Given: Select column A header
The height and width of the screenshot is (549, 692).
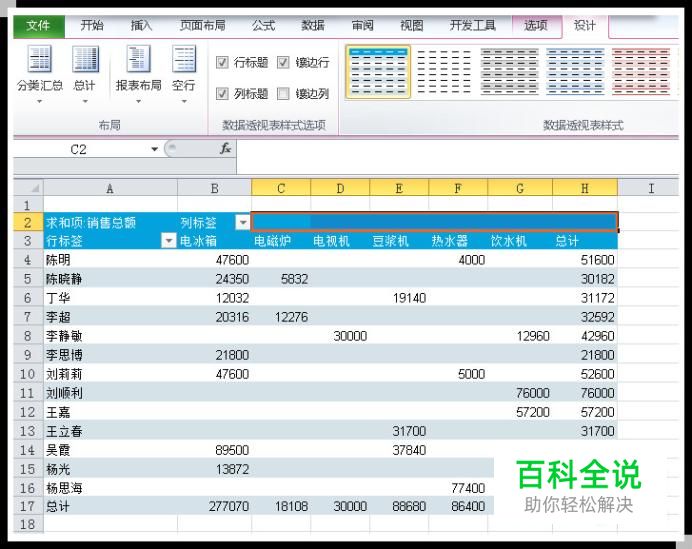Looking at the screenshot, I should [110, 188].
